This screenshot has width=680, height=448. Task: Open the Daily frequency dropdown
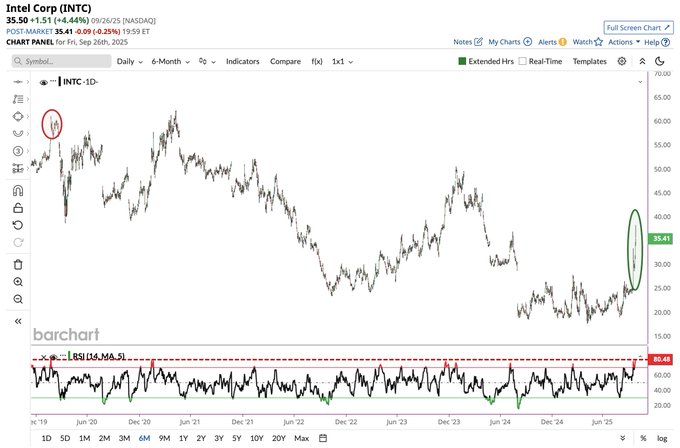click(130, 61)
